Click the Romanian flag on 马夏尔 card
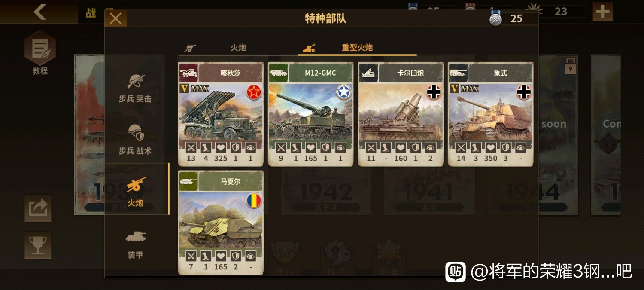Screen dimensions: 644x290 point(254,201)
